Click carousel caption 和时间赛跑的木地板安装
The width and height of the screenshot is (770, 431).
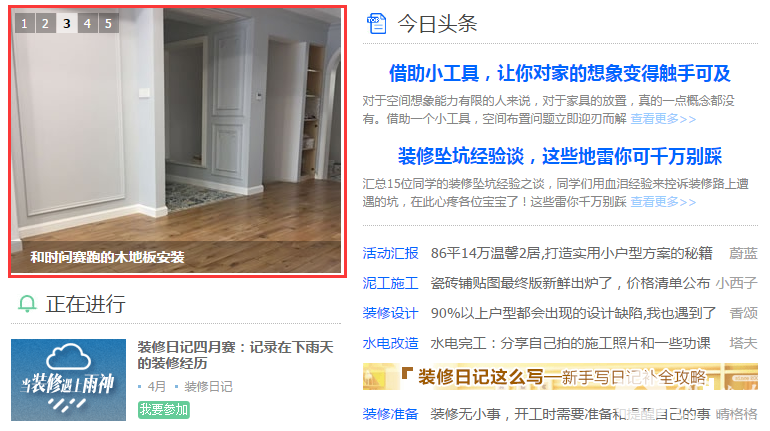pyautogui.click(x=107, y=257)
